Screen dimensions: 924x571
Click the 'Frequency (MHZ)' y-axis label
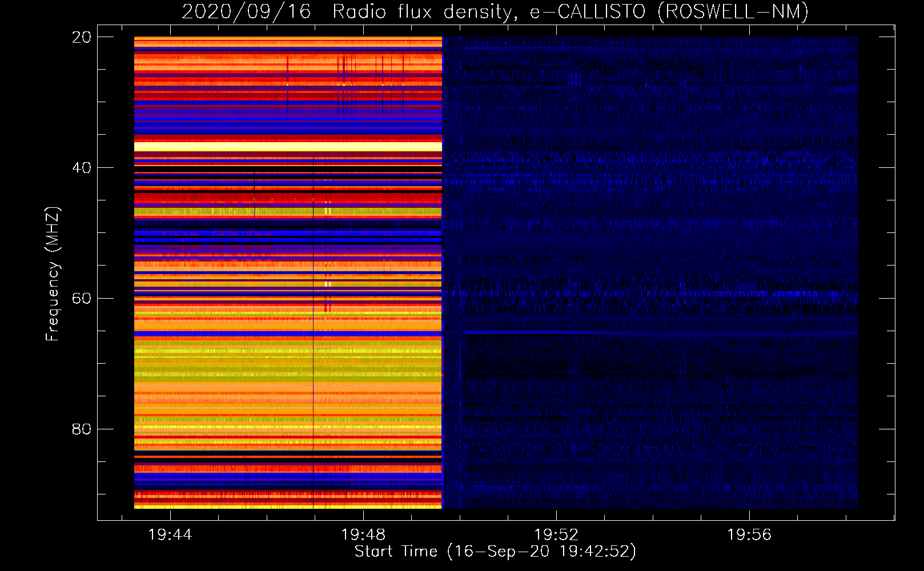pyautogui.click(x=53, y=274)
